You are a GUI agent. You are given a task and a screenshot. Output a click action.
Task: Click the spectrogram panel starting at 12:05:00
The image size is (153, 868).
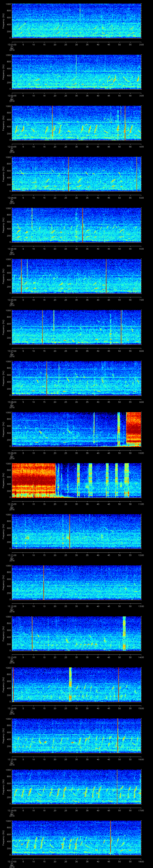pos(76,225)
